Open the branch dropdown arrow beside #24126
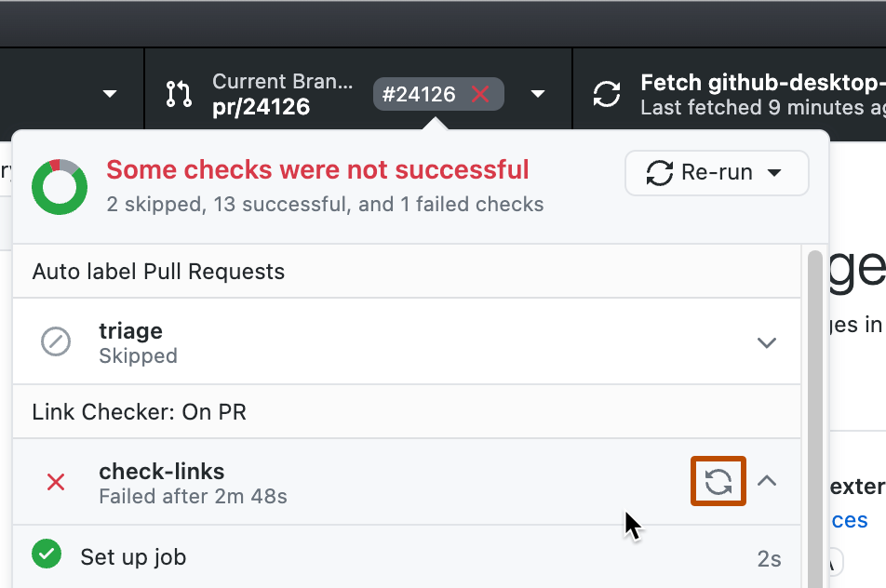Viewport: 886px width, 588px height. (x=538, y=94)
